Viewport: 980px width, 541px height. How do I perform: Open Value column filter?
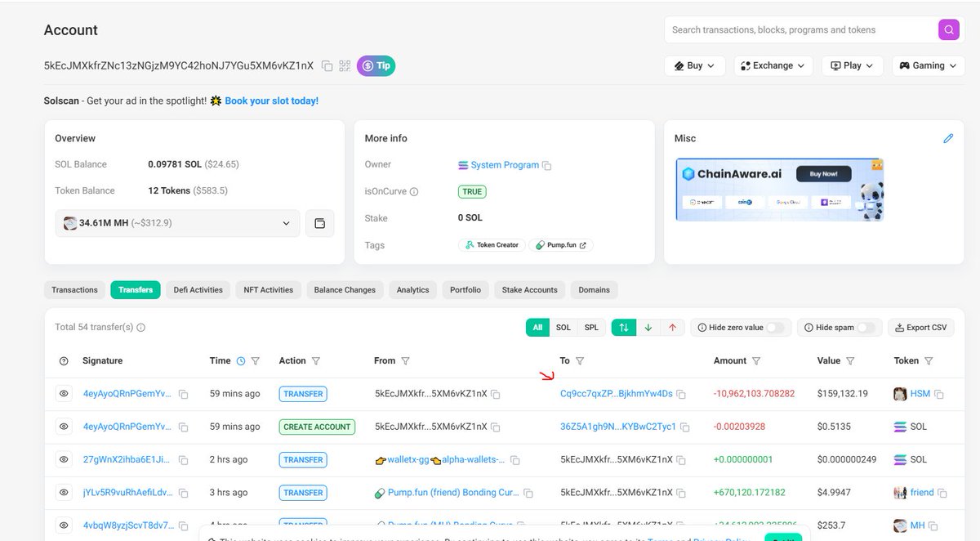tap(850, 361)
